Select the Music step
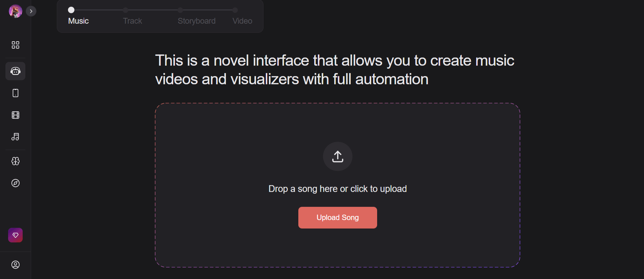Screen dimensions: 644x279 pos(78,21)
